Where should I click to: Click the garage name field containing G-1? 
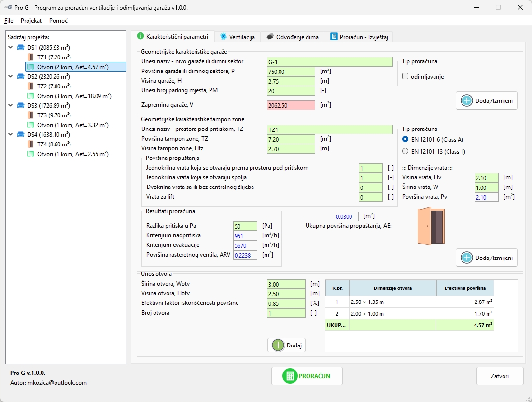click(x=330, y=62)
